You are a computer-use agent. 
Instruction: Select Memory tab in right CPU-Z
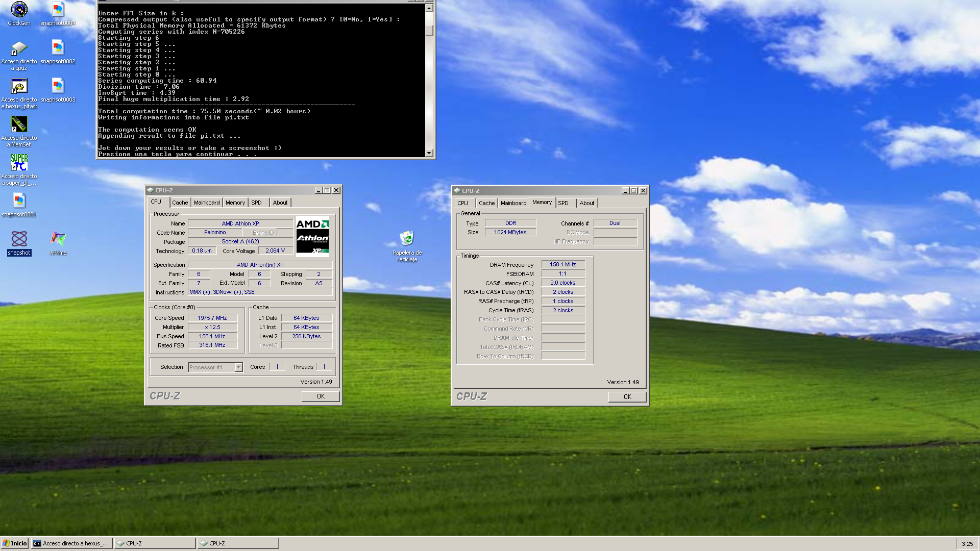coord(542,203)
